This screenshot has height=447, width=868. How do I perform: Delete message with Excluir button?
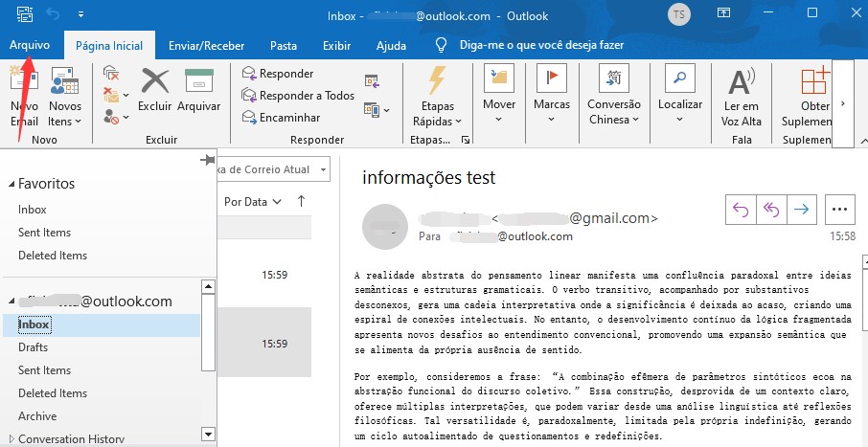point(155,90)
